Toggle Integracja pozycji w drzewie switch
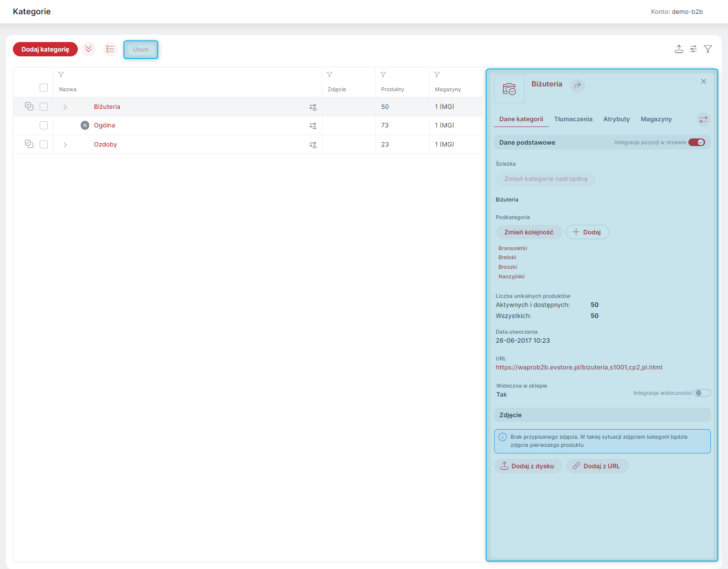This screenshot has height=569, width=728. tap(696, 142)
